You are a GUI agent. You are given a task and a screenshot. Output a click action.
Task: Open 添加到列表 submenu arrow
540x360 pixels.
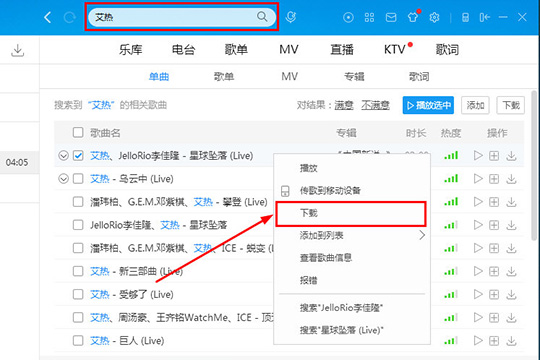click(422, 235)
